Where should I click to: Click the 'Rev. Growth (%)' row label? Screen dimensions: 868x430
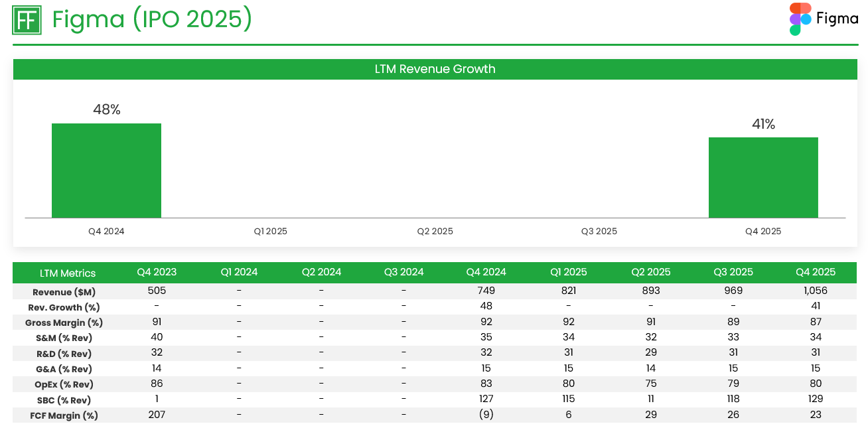point(64,307)
